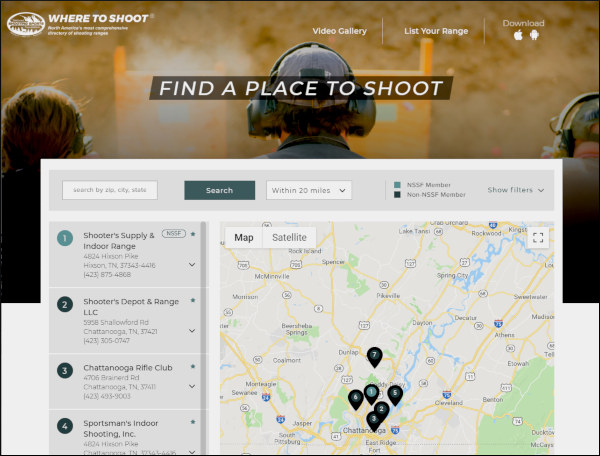Open the Within 20 miles distance dropdown
The width and height of the screenshot is (600, 456).
tap(309, 190)
